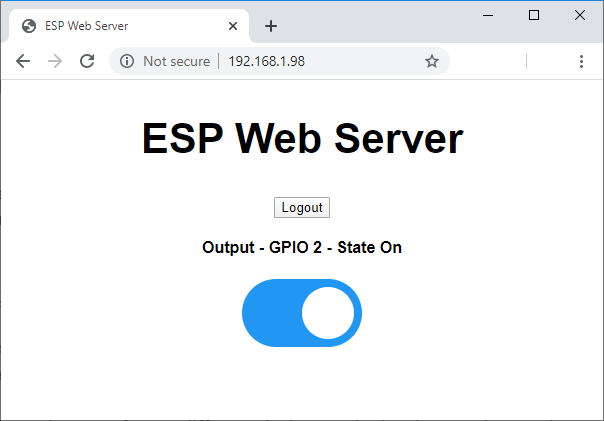Click the globe favicon on the tab
Image resolution: width=604 pixels, height=421 pixels.
29,26
